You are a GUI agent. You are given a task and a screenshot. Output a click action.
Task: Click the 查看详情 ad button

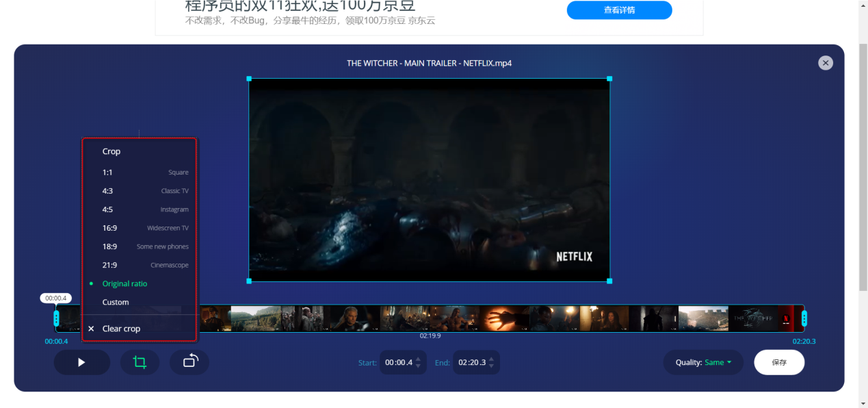(x=619, y=10)
